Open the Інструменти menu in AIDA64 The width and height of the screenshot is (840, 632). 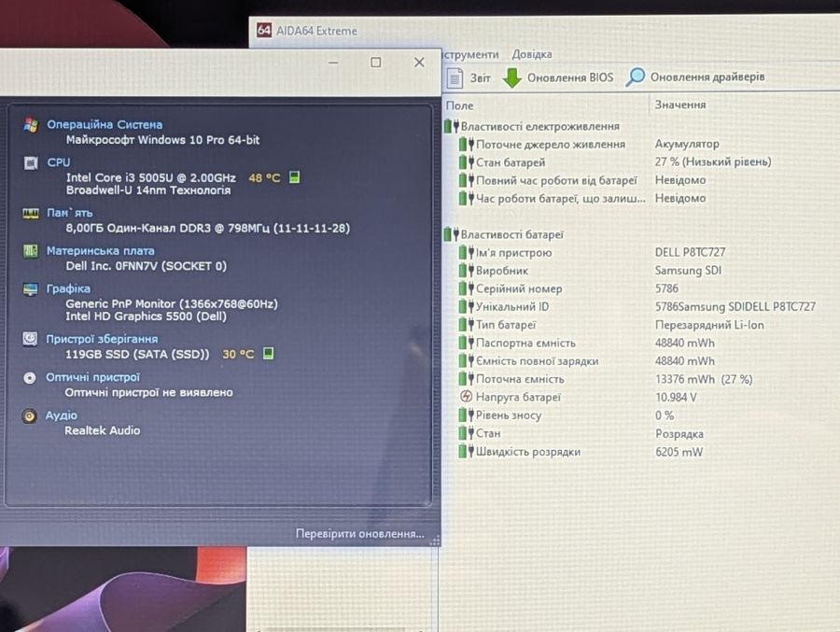tap(470, 54)
